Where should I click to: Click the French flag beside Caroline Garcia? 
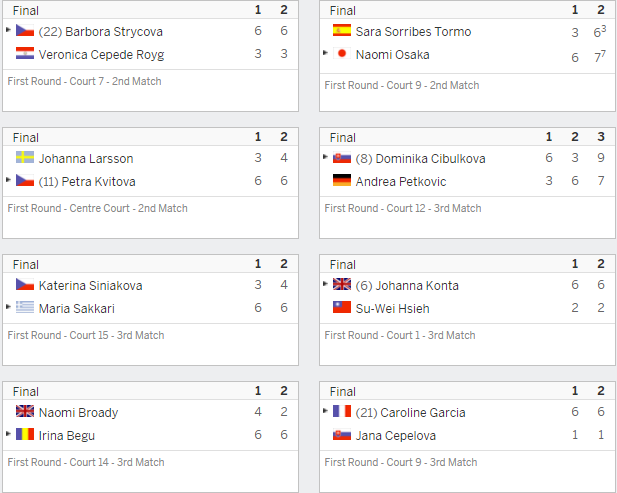[342, 411]
